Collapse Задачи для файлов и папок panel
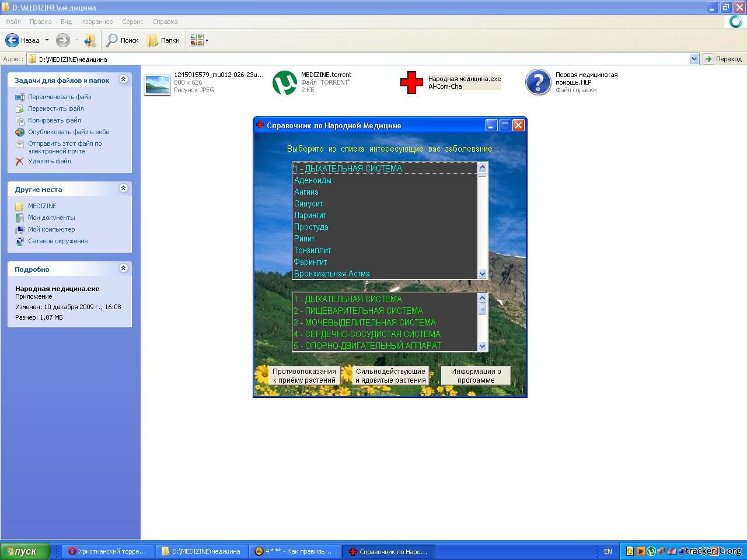Image resolution: width=747 pixels, height=560 pixels. click(123, 79)
